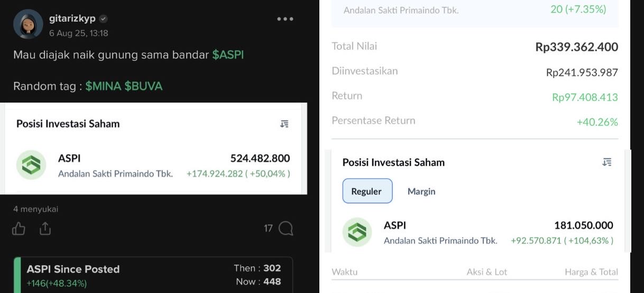Click the sort icon in left Posisi Investasi Saham
Screen dimensions: 644x293
click(x=284, y=124)
